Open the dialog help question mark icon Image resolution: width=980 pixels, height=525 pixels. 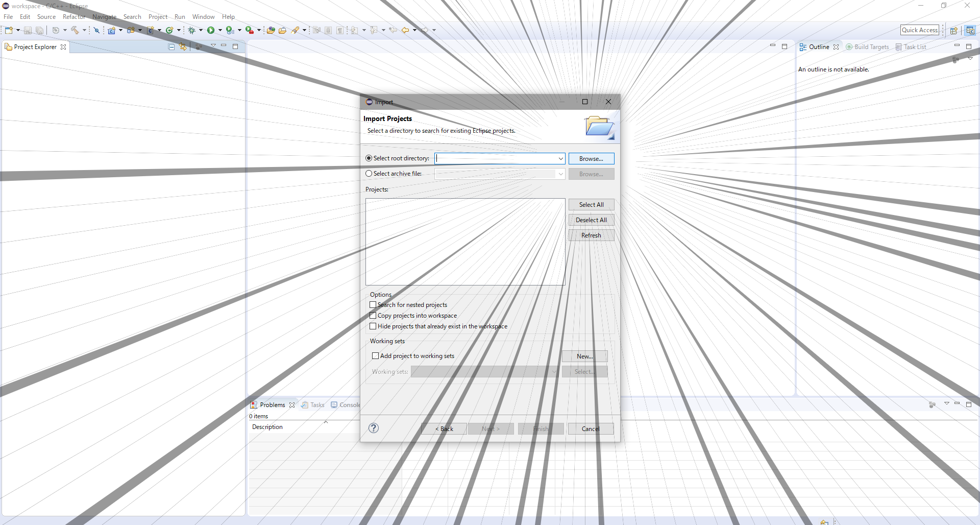point(374,428)
